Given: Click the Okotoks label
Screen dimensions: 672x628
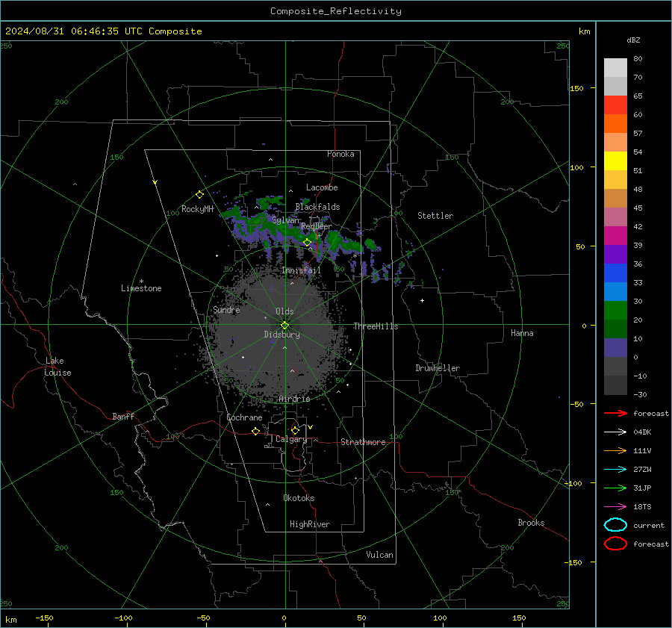Looking at the screenshot, I should 299,498.
